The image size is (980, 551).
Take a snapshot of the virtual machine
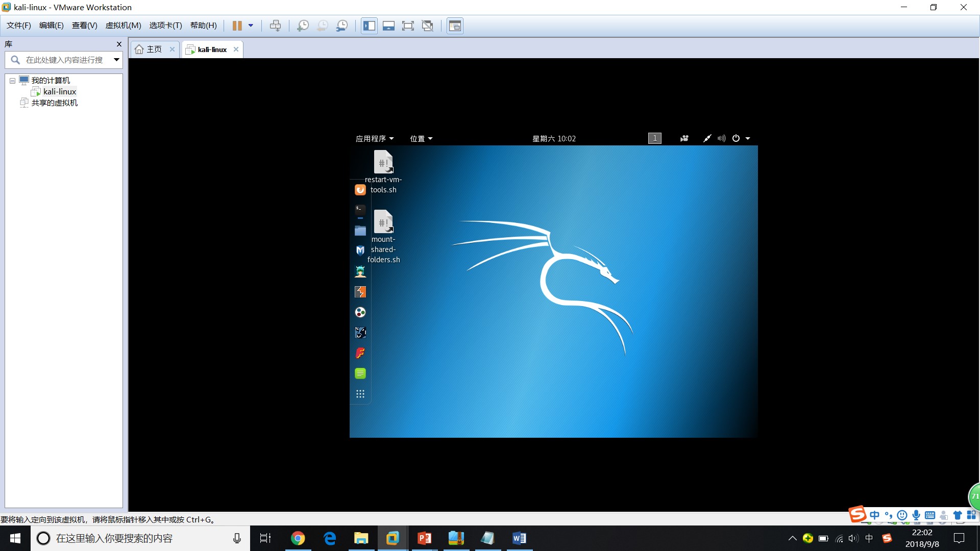point(303,26)
